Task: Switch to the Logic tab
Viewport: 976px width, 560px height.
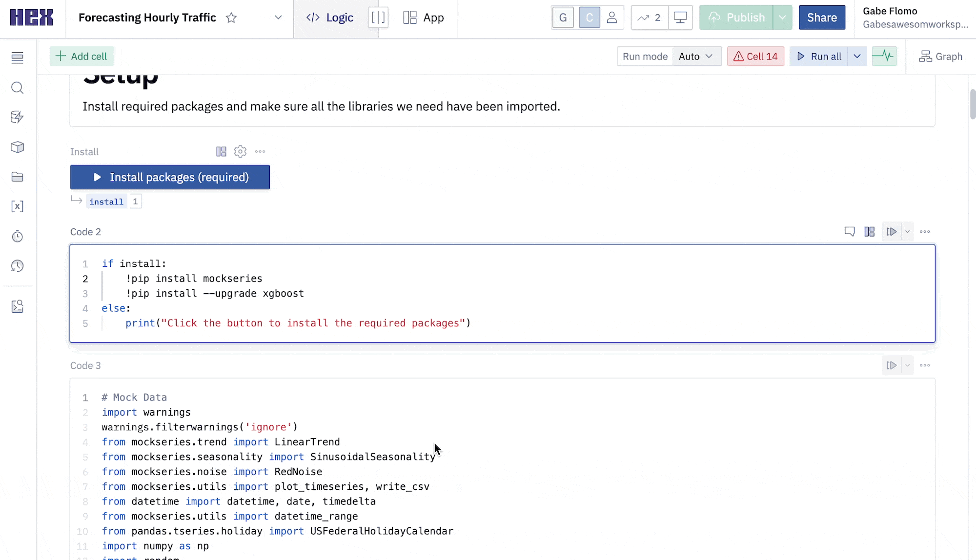Action: point(330,18)
